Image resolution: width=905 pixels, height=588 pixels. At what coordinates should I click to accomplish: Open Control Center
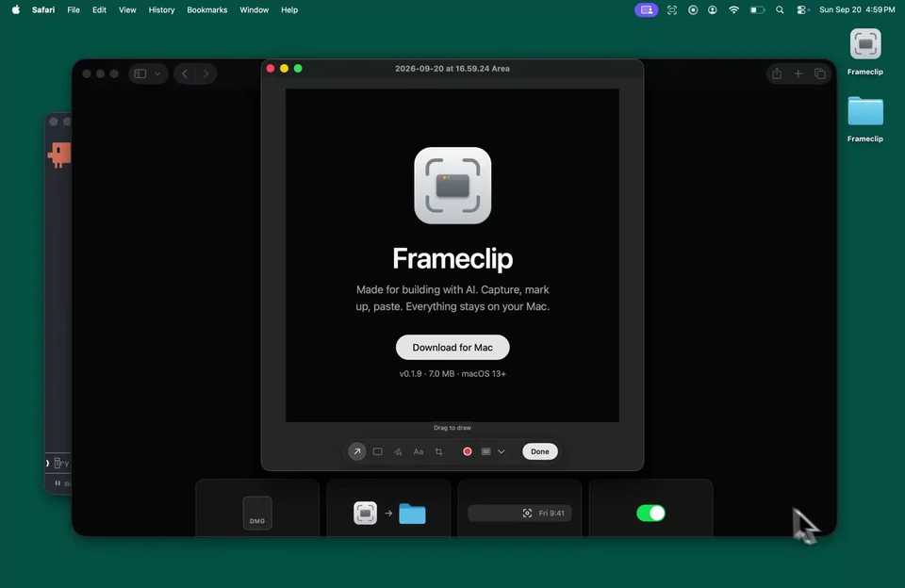click(x=802, y=9)
